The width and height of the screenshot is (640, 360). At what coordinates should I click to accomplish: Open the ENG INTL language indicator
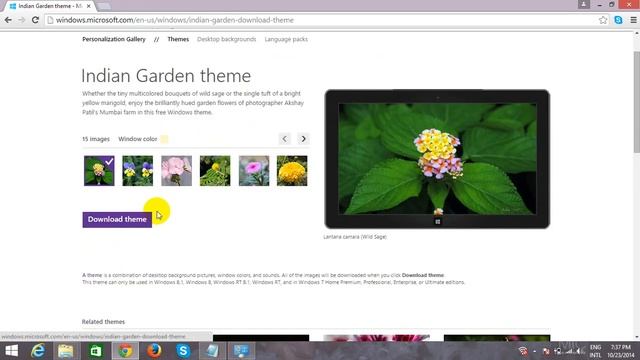click(x=596, y=351)
